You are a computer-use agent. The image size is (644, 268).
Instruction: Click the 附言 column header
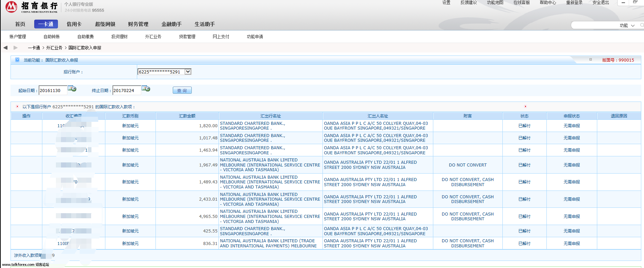click(468, 116)
